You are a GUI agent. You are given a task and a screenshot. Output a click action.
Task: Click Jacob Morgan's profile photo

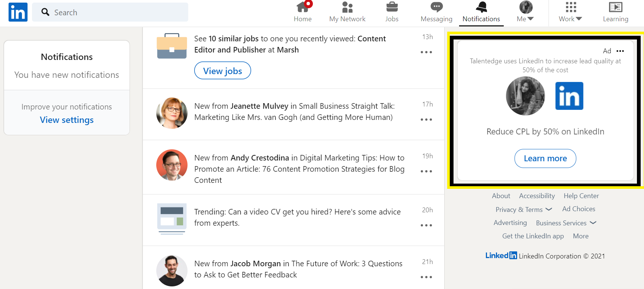click(x=172, y=271)
